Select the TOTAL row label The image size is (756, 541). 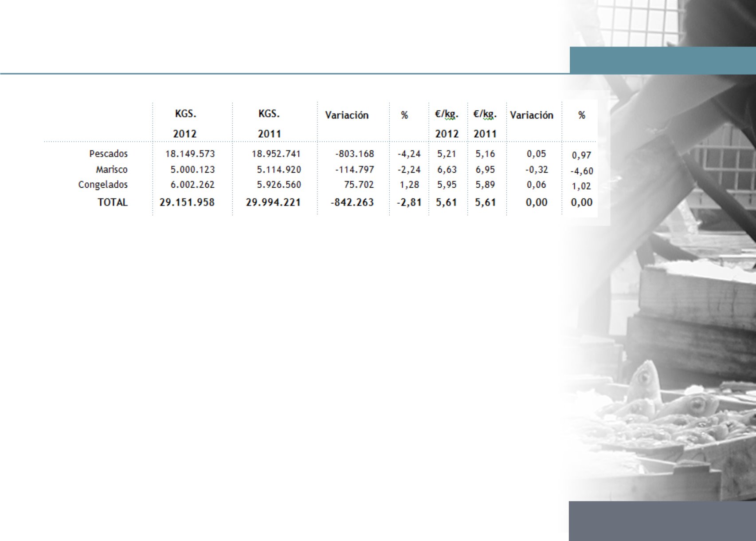pos(113,202)
